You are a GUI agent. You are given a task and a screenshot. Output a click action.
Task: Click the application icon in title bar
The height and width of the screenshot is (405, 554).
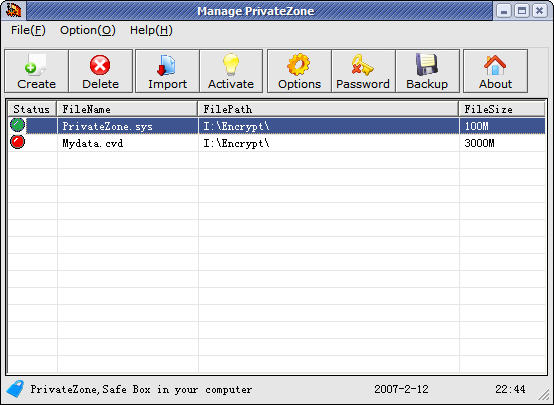[13, 10]
